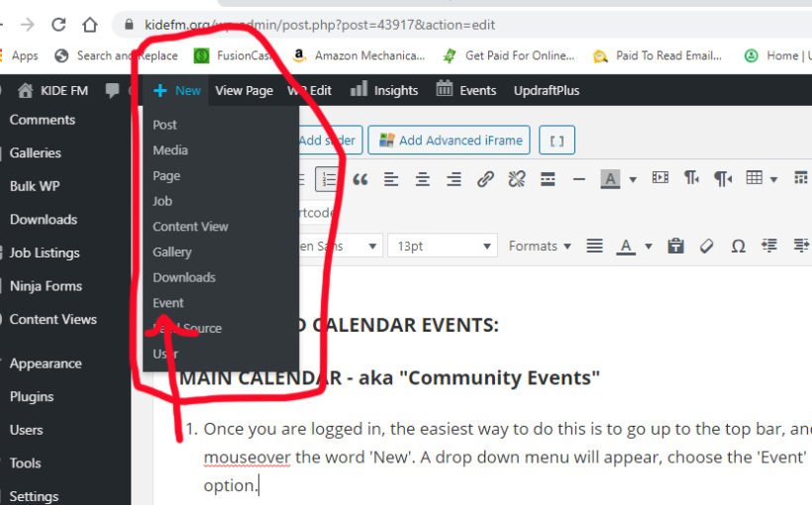Apply text color with underlined A
The width and height of the screenshot is (812, 505).
coord(626,246)
